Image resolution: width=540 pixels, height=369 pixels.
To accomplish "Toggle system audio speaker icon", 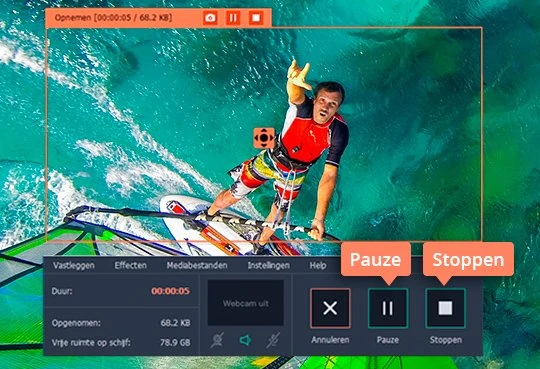I will (245, 340).
